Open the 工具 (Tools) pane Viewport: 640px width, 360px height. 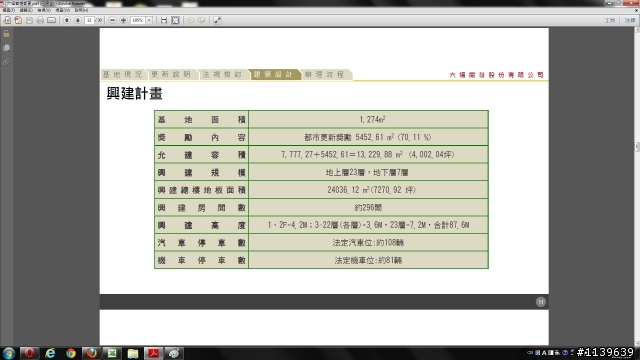[610, 20]
